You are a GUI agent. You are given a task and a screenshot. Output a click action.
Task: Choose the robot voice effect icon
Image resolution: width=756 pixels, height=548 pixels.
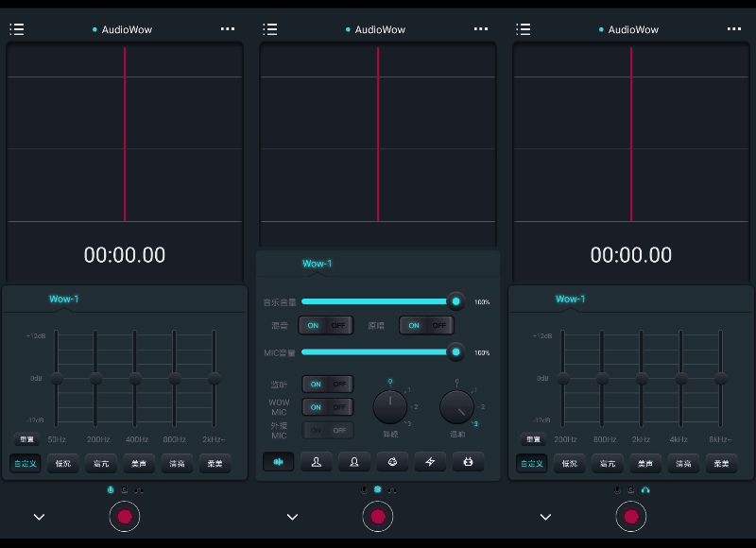tap(468, 462)
